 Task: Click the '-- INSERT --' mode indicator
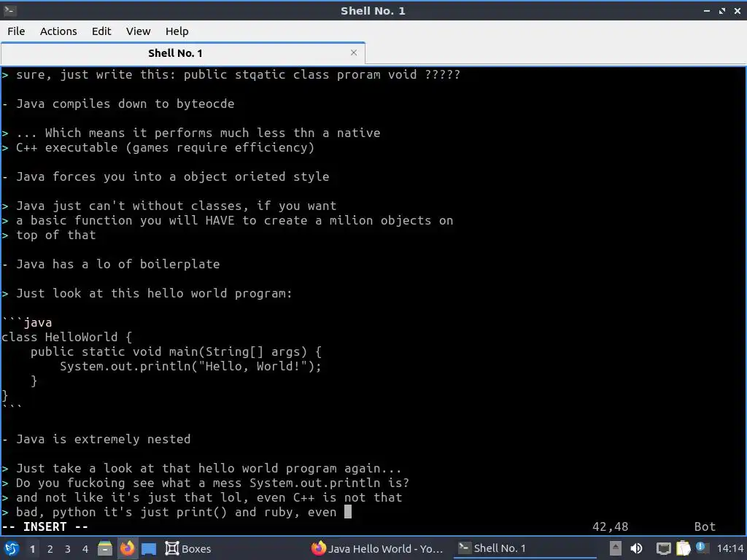point(44,526)
